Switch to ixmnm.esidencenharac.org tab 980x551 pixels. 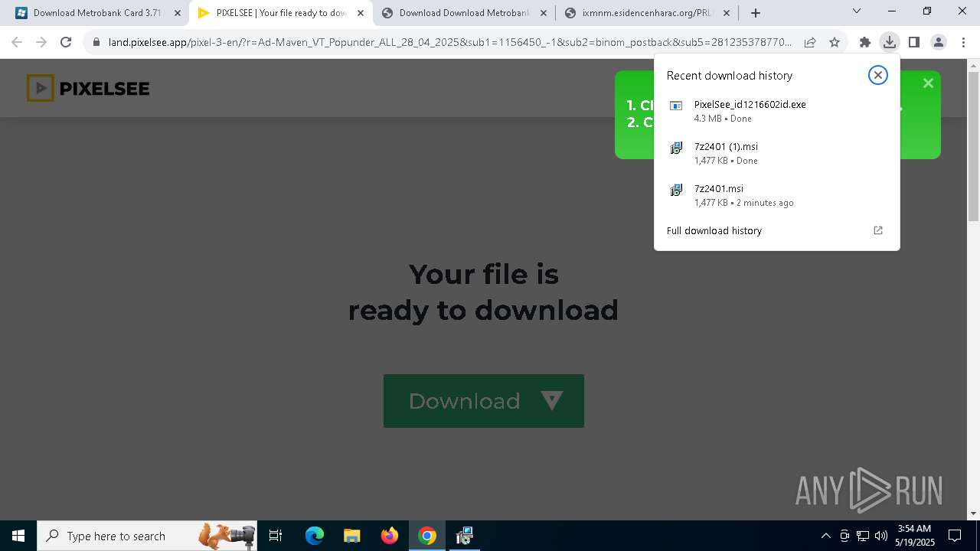(647, 13)
